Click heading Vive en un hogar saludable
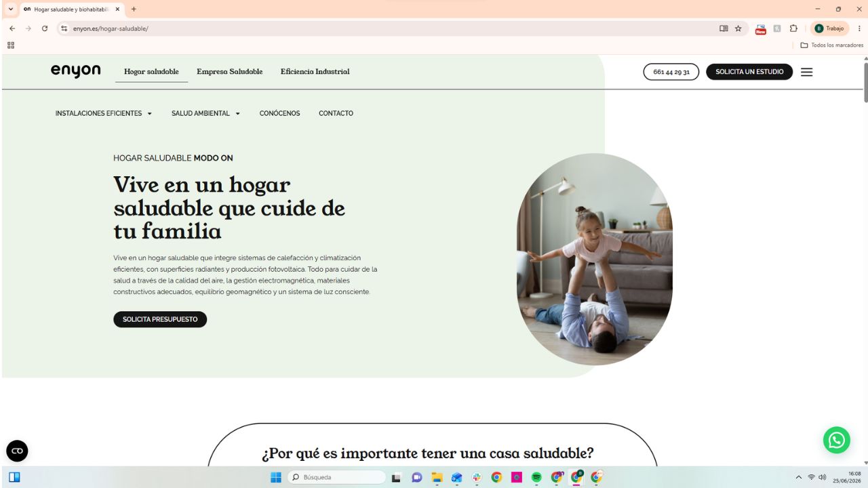This screenshot has width=868, height=488. 229,208
